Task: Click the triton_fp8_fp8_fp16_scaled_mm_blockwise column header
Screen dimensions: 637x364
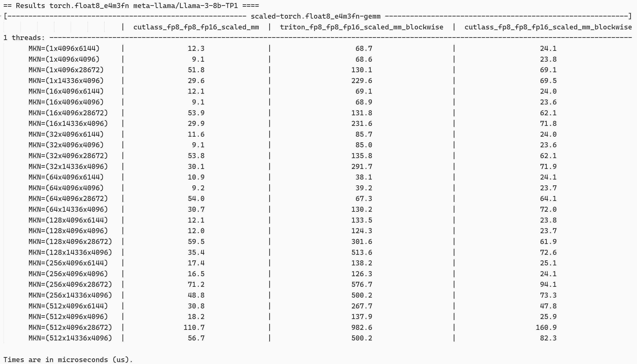Action: (x=361, y=27)
